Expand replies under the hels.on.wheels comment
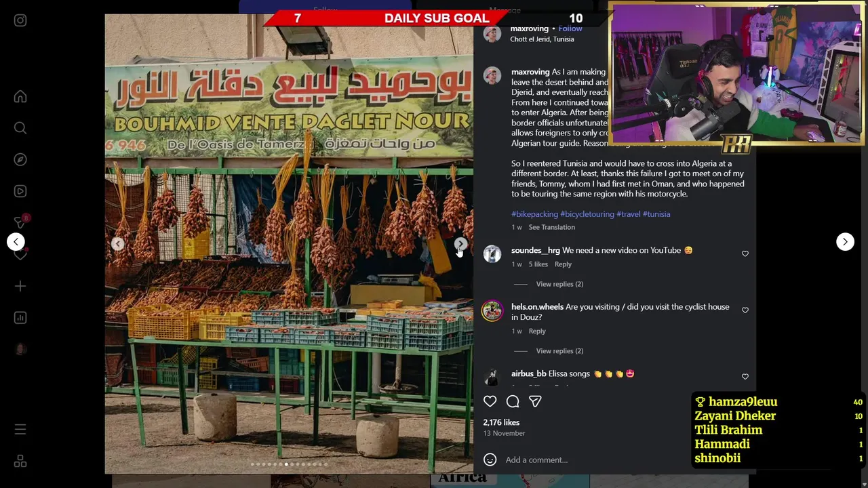Viewport: 868px width, 488px height. click(559, 351)
